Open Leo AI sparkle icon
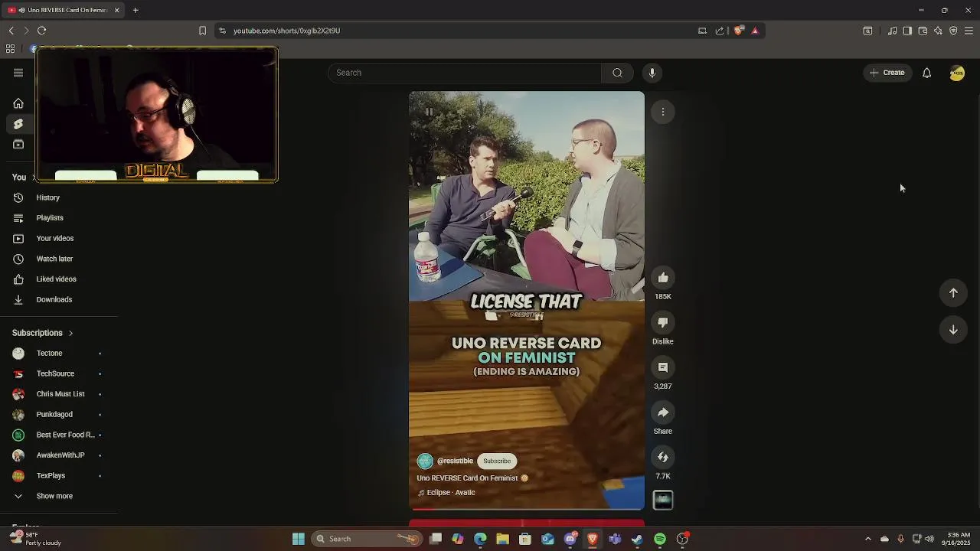 point(938,31)
